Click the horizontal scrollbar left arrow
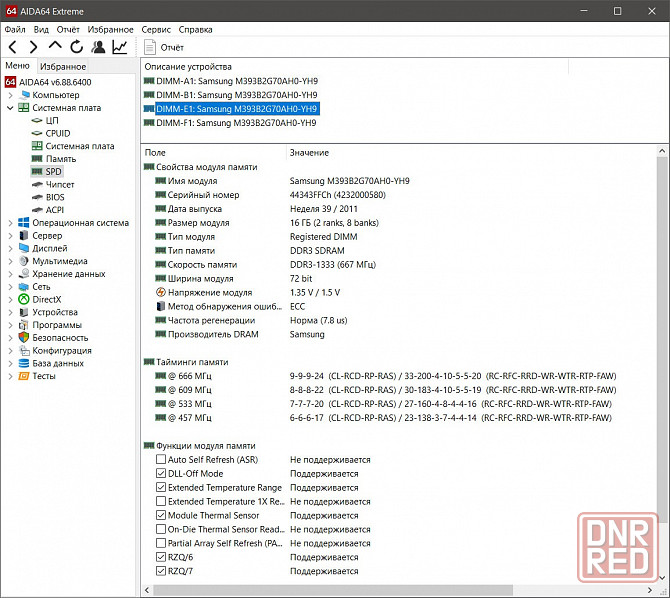This screenshot has height=598, width=670. 147,590
